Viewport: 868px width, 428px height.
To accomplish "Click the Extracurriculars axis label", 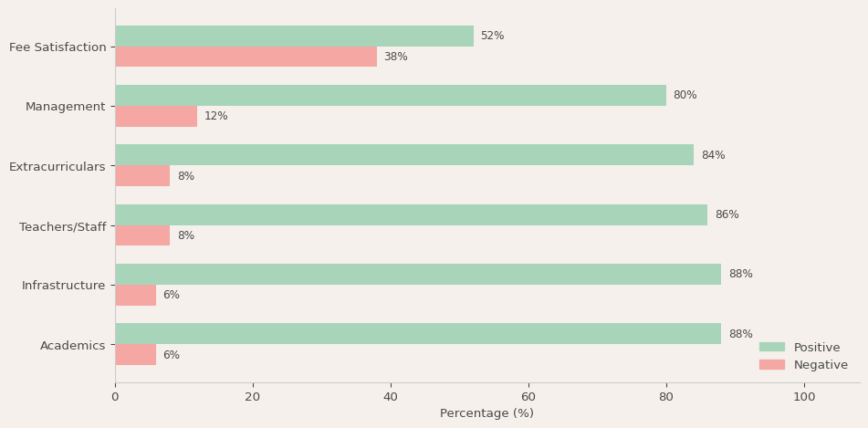I will click(x=58, y=167).
